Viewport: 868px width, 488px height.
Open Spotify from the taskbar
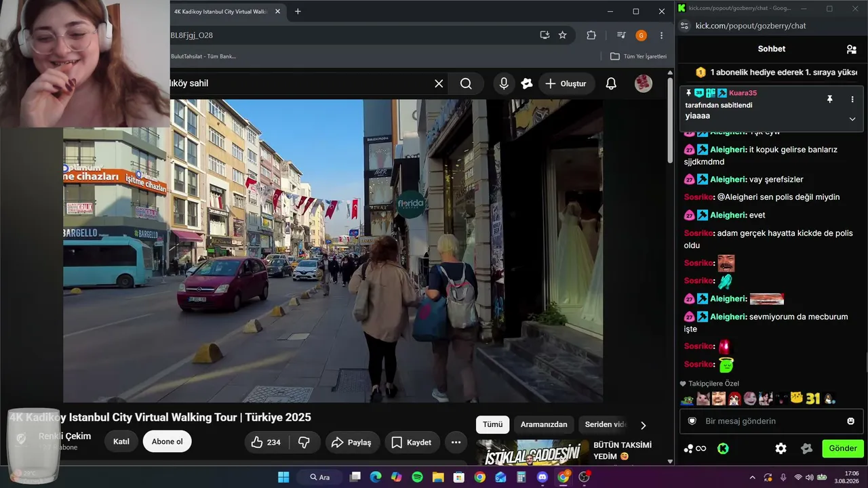tap(417, 477)
